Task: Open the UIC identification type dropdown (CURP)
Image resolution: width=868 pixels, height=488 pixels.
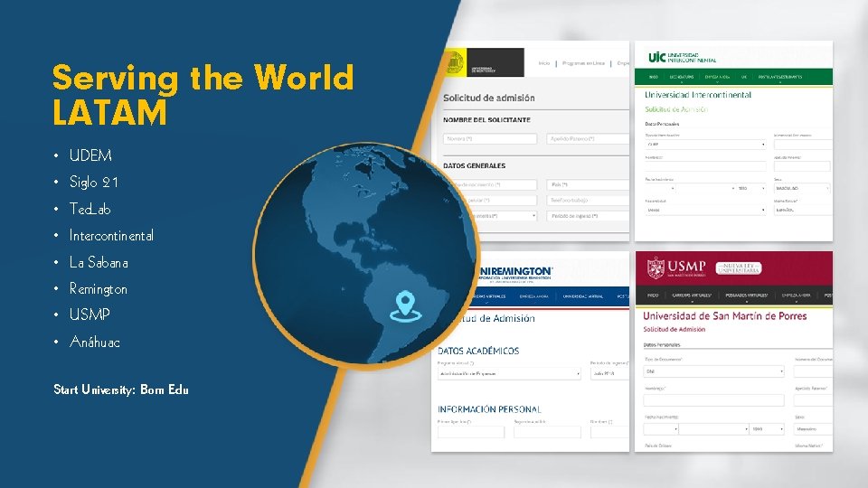Action: click(x=706, y=145)
